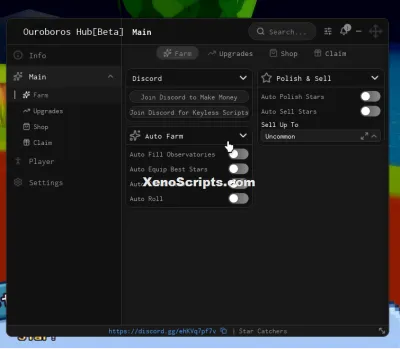Click the Settings gear icon in sidebar

(x=18, y=182)
